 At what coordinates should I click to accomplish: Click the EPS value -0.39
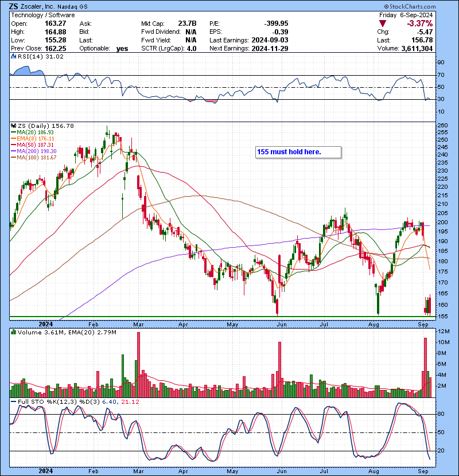(280, 32)
